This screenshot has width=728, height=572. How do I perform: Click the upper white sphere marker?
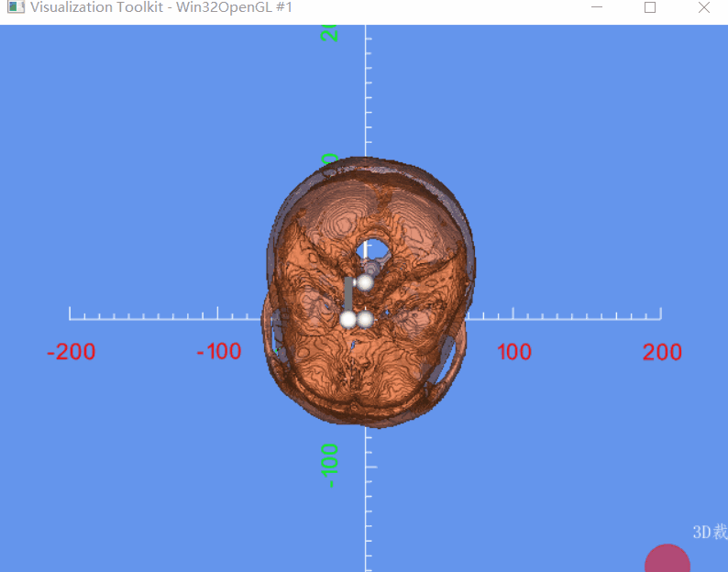click(365, 282)
